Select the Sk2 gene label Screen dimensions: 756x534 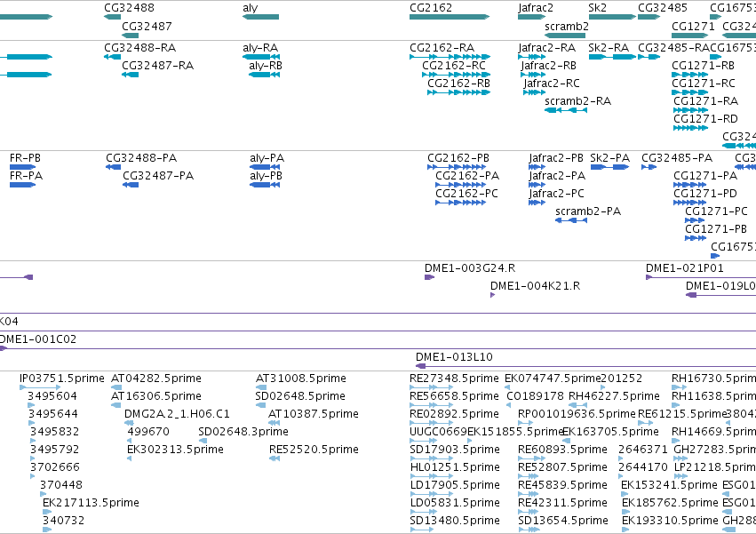(597, 8)
